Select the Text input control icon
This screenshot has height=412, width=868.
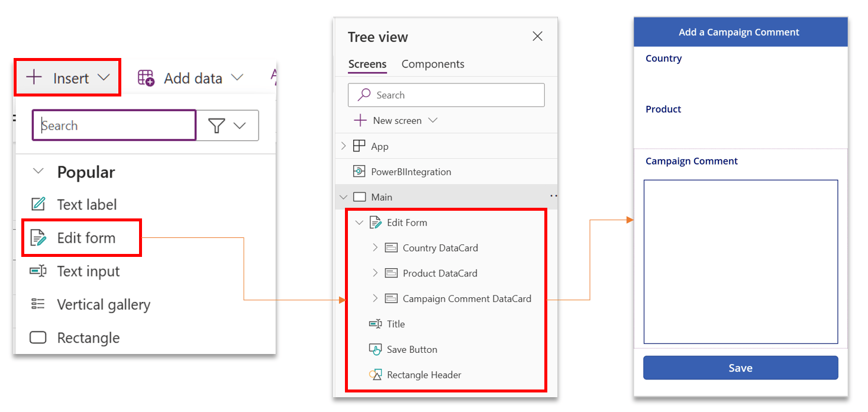pyautogui.click(x=37, y=271)
